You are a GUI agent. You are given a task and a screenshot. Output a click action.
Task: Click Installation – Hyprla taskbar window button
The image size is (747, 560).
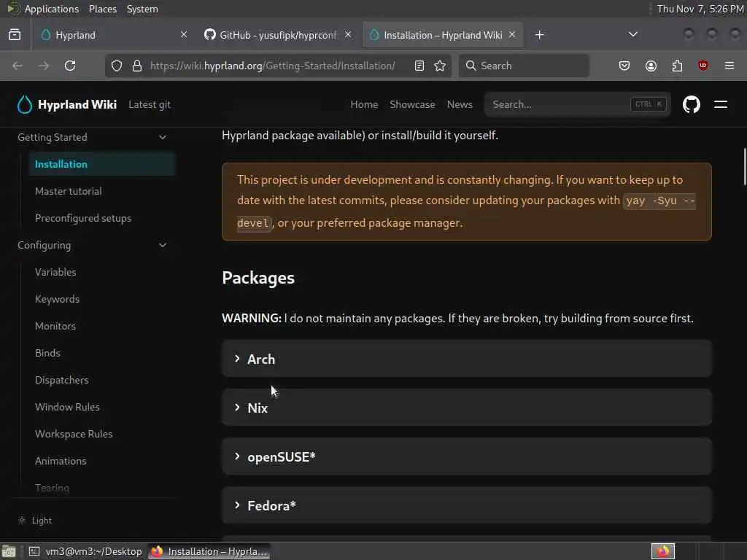click(x=209, y=551)
